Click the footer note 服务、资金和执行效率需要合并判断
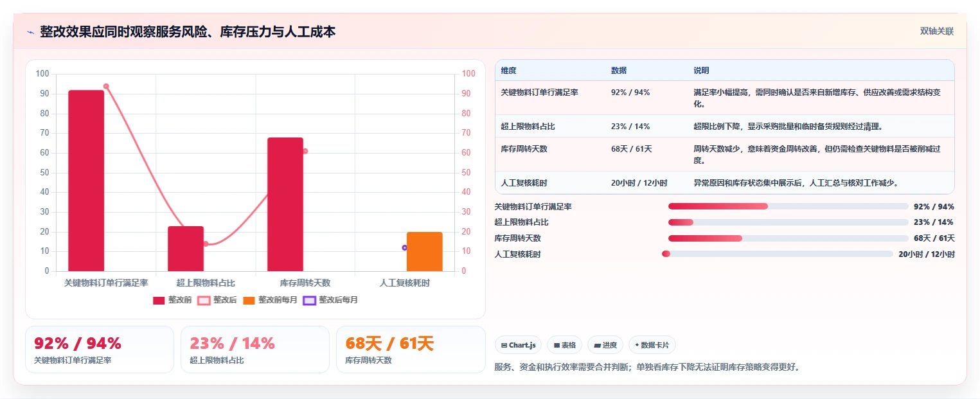This screenshot has width=980, height=399. coord(648,368)
